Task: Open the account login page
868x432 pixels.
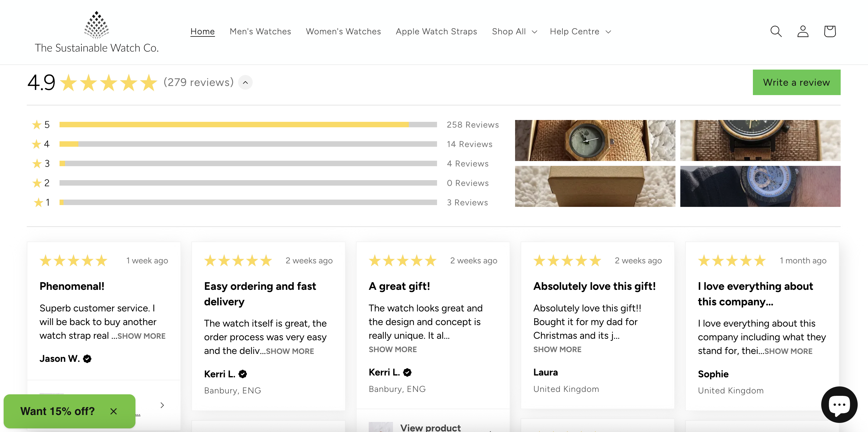Action: (x=803, y=31)
